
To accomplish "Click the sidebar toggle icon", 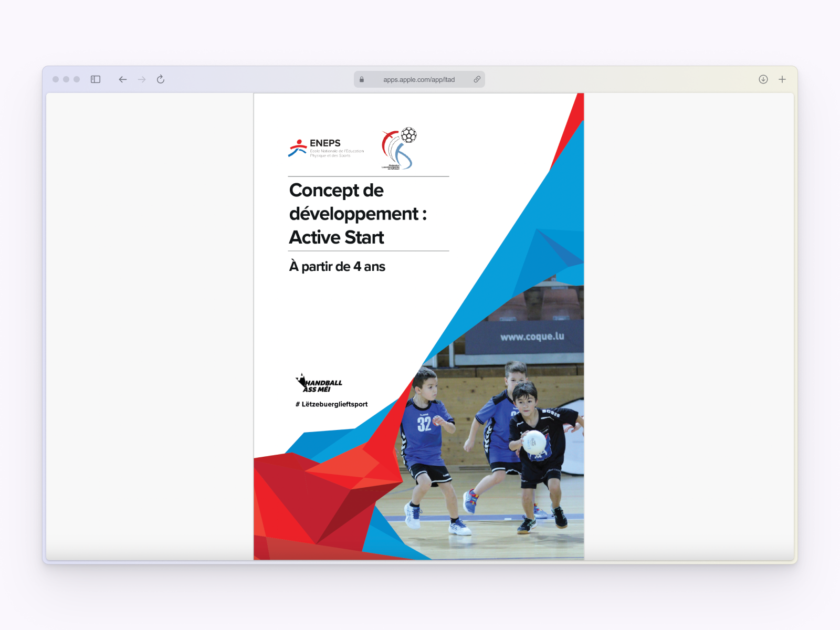I will click(95, 79).
